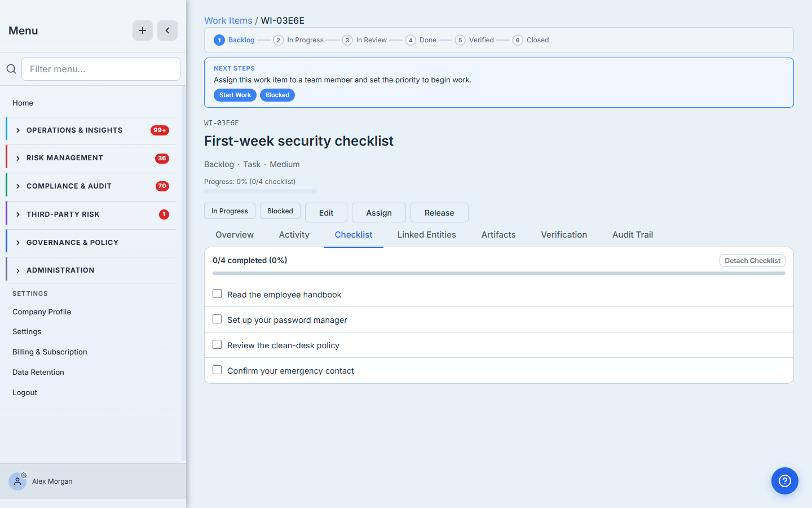The height and width of the screenshot is (508, 812).
Task: View the Audit Trail tab
Action: point(633,235)
